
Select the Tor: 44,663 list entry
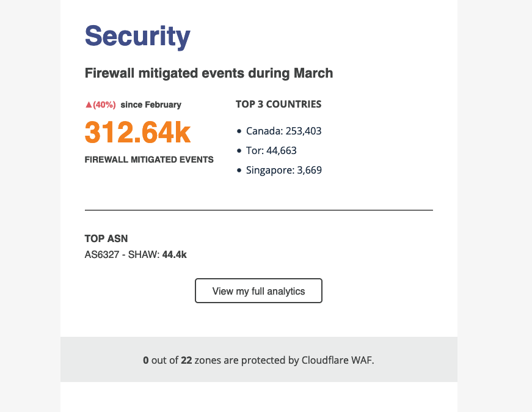click(271, 150)
